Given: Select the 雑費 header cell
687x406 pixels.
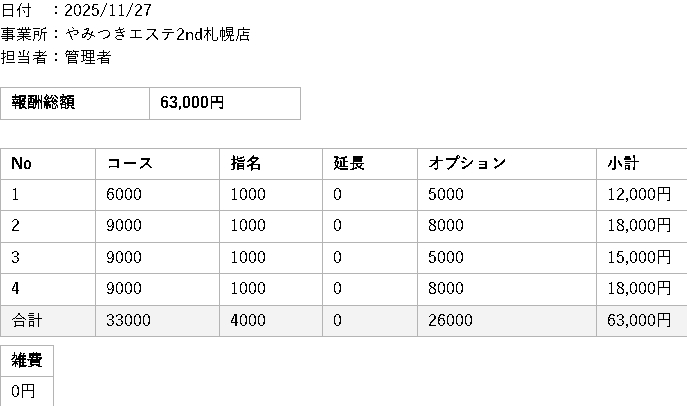Looking at the screenshot, I should pos(27,361).
